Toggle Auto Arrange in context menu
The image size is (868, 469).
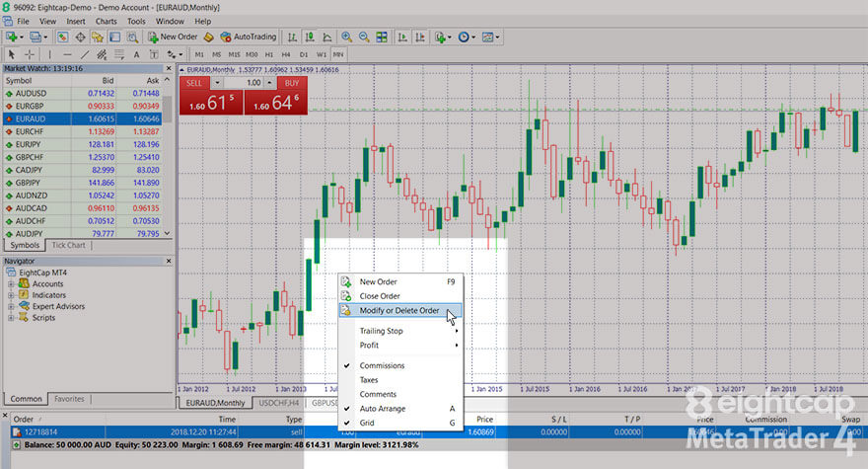pyautogui.click(x=399, y=409)
